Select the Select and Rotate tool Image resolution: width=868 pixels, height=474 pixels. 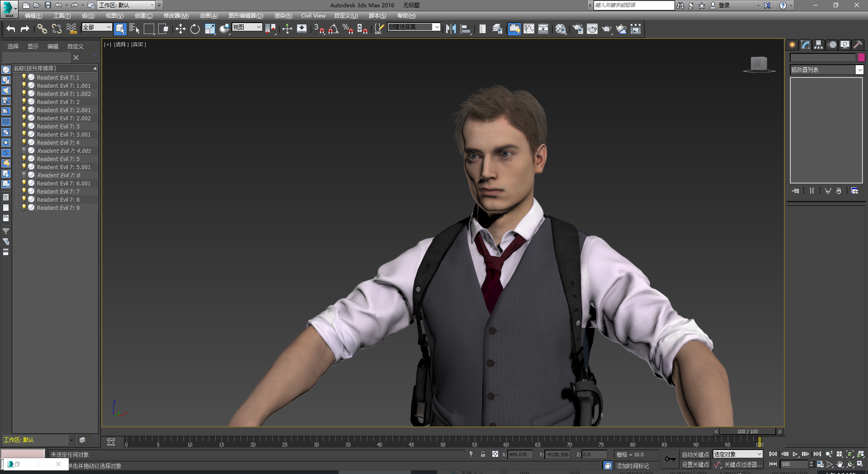(195, 29)
